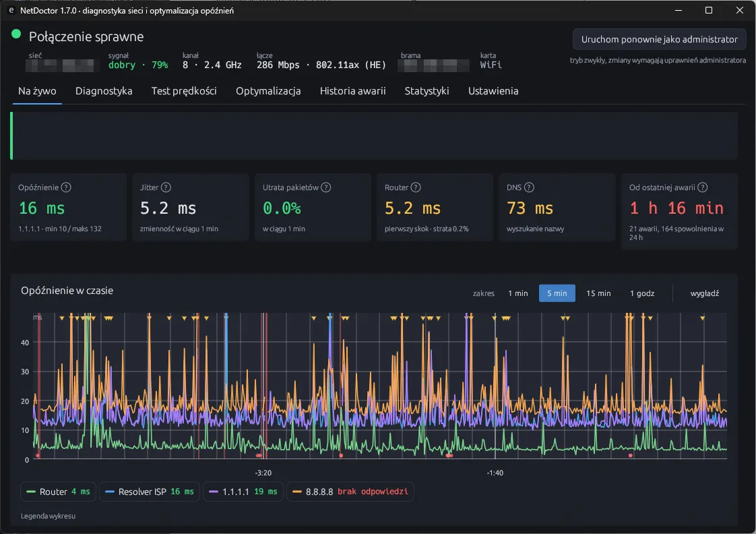Open the DNS card help icon
This screenshot has height=534, width=756.
click(529, 187)
